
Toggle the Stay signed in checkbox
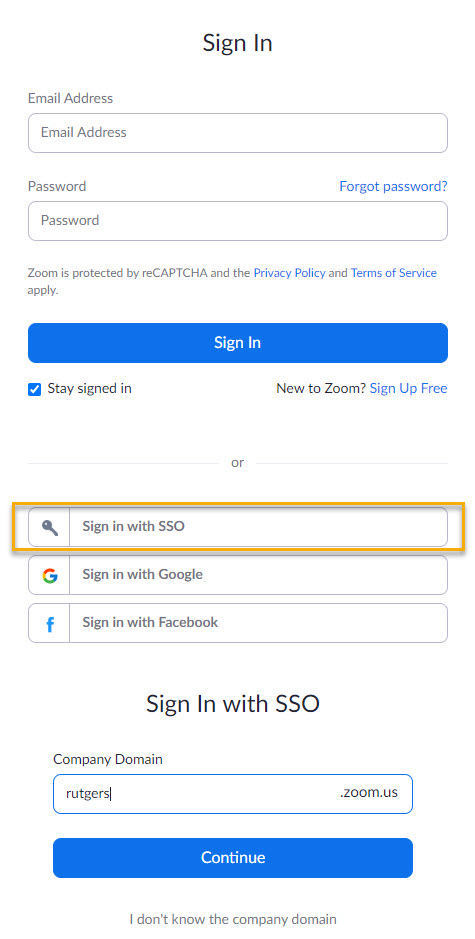[x=35, y=390]
